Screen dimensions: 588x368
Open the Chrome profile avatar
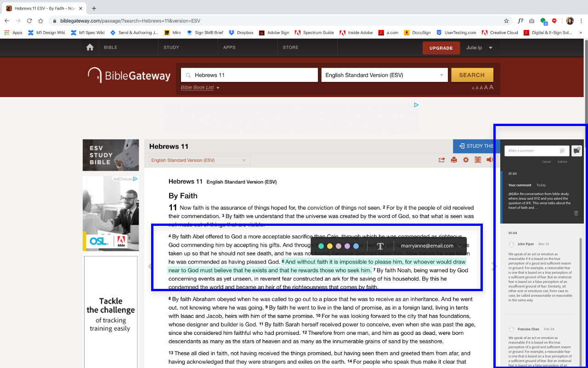pos(570,21)
